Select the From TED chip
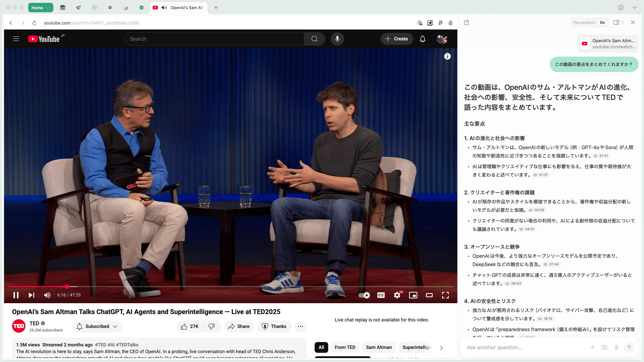The image size is (644, 362). [x=345, y=347]
